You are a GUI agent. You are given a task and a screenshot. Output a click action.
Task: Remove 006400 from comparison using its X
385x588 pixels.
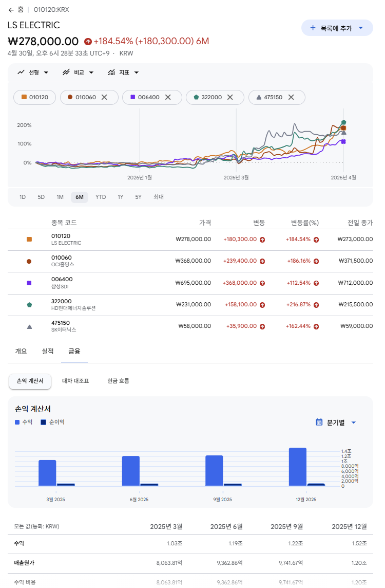[x=168, y=97]
